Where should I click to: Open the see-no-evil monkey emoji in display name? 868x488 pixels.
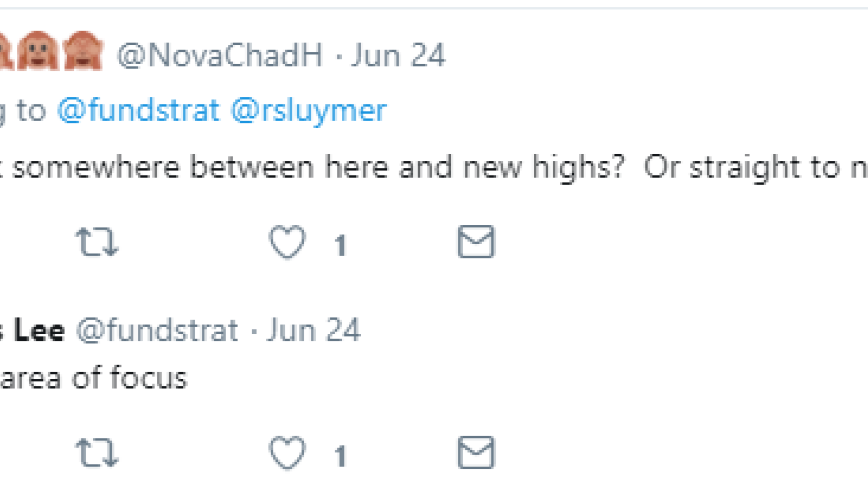(83, 52)
